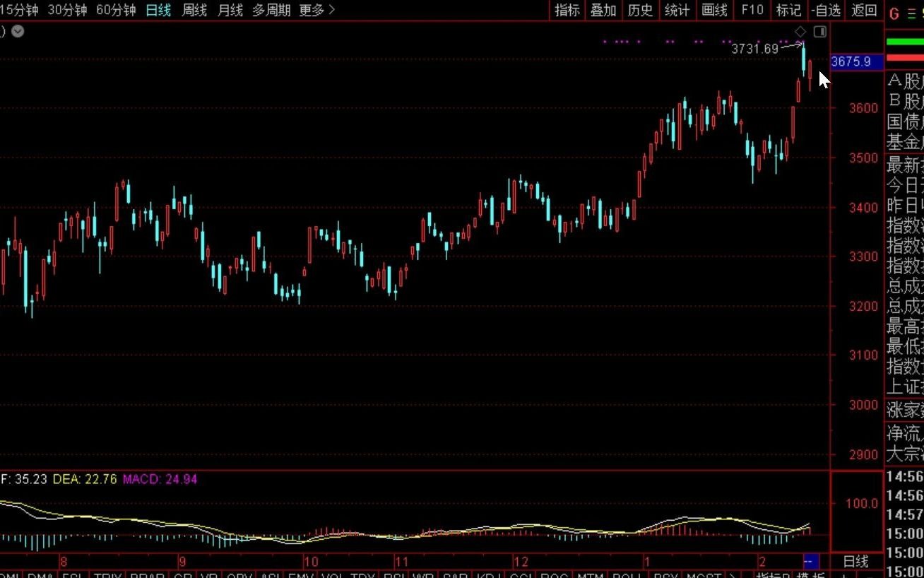This screenshot has height=578, width=924.
Task: Switch to the 15分钟 period tab
Action: click(19, 10)
